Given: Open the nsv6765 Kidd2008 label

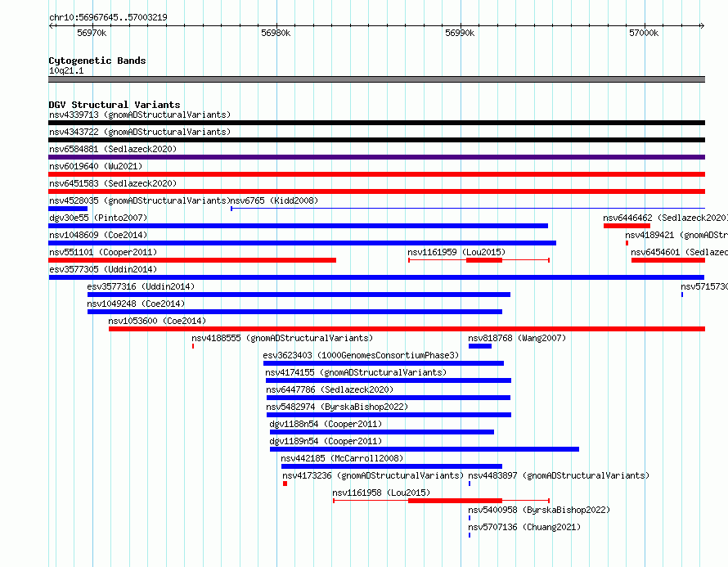Looking at the screenshot, I should tap(274, 200).
